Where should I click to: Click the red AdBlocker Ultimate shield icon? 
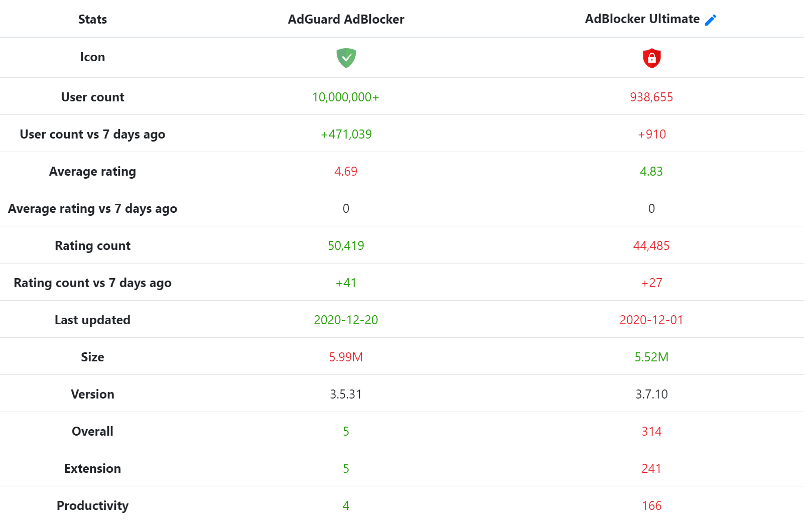coord(651,58)
